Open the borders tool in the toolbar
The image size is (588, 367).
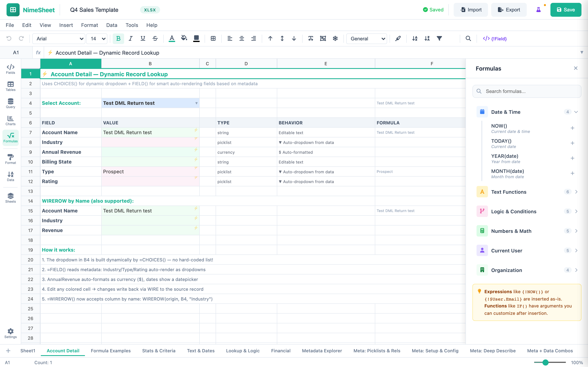pos(213,38)
